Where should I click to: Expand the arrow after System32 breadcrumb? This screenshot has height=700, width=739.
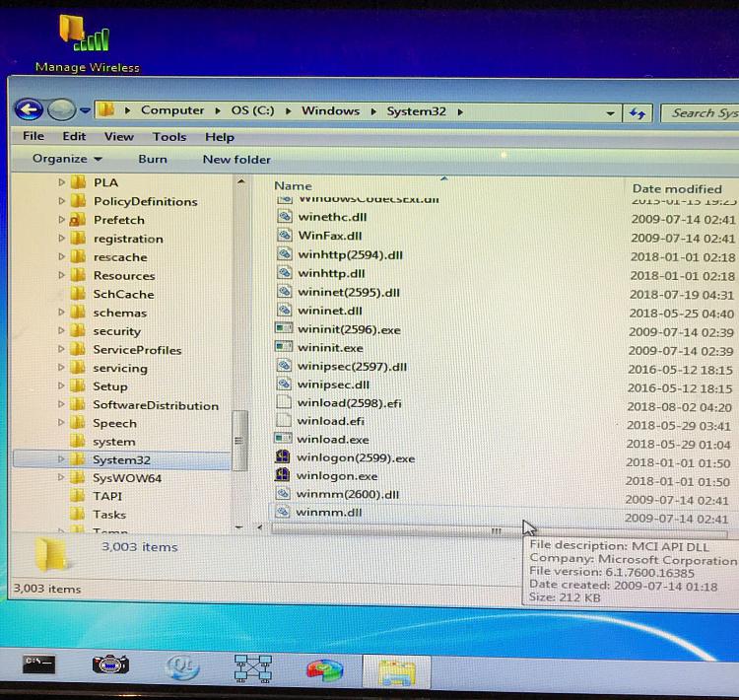[460, 111]
